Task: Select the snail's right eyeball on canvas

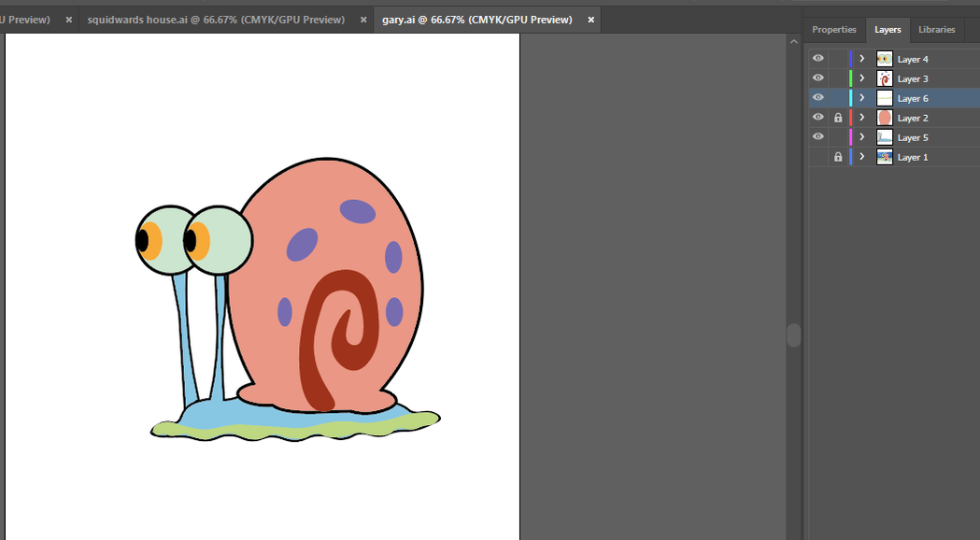Action: click(x=218, y=240)
